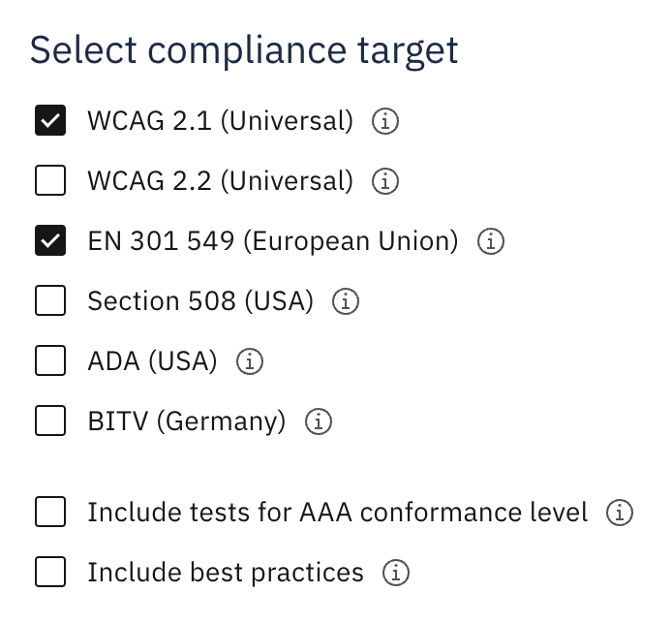Click the info icon after Section 508 (USA)
This screenshot has height=624, width=672.
(x=346, y=301)
